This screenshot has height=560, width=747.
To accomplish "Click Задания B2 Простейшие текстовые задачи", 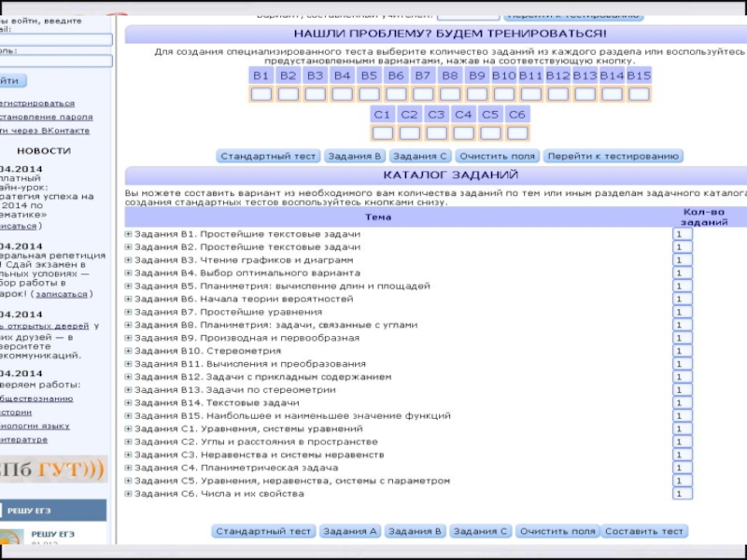I will [247, 247].
